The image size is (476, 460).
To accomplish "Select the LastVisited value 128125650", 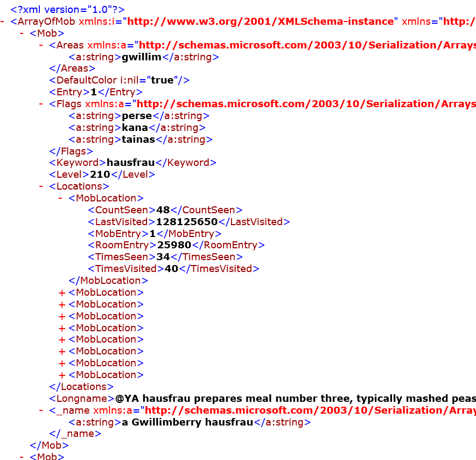I will (187, 222).
